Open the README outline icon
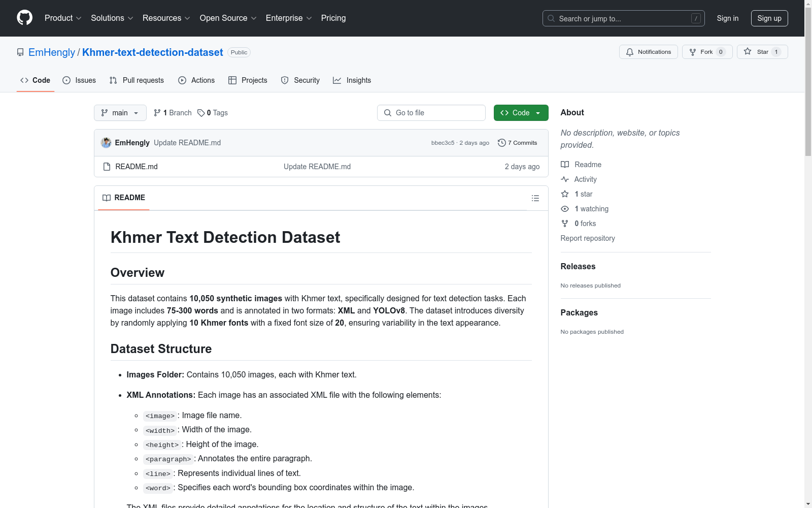This screenshot has width=812, height=508. (x=535, y=198)
